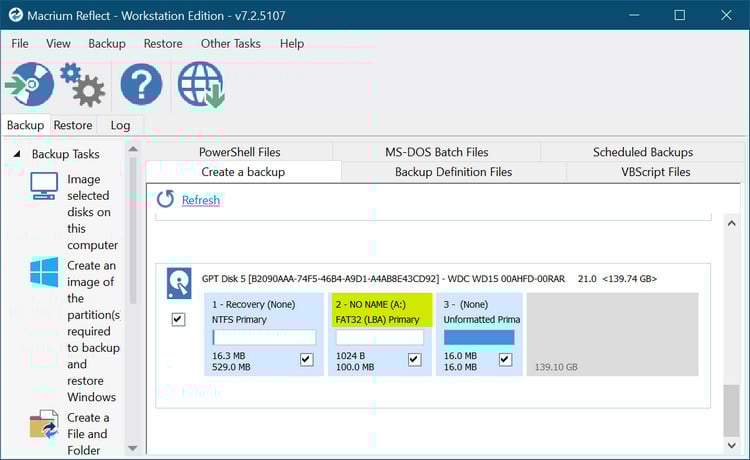Click the Macrium Reflect logo in title bar
Image resolution: width=750 pixels, height=460 pixels.
click(x=15, y=15)
